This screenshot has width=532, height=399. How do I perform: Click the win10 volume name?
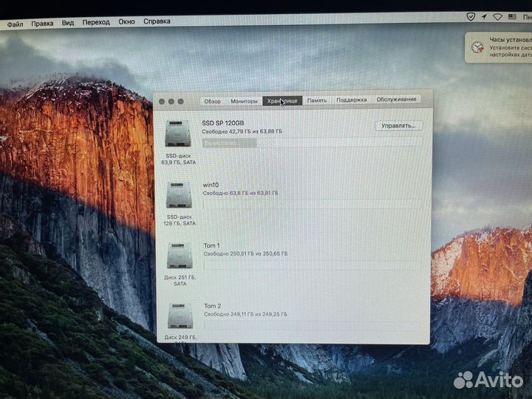[x=211, y=185]
